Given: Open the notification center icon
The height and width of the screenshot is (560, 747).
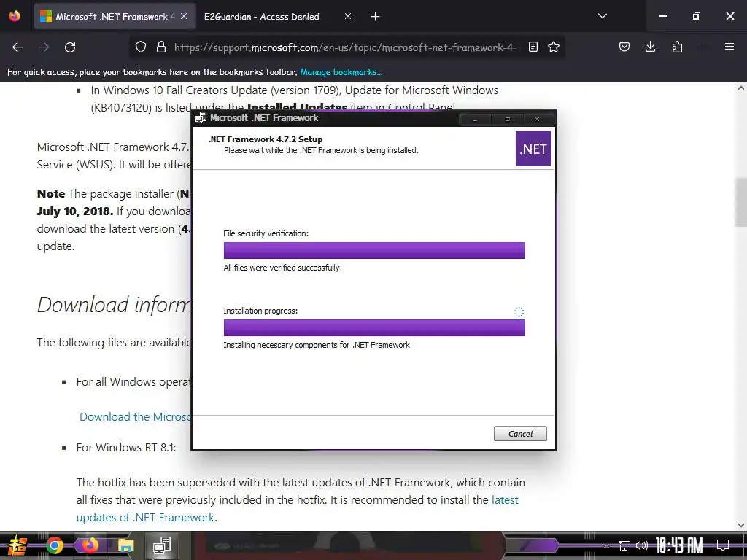Looking at the screenshot, I should (723, 545).
